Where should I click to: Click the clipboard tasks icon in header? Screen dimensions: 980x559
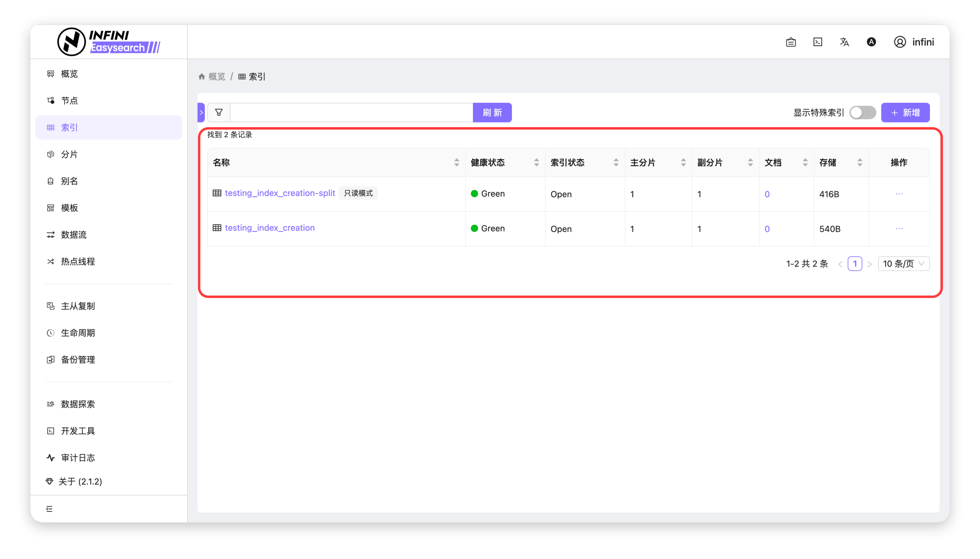tap(791, 42)
